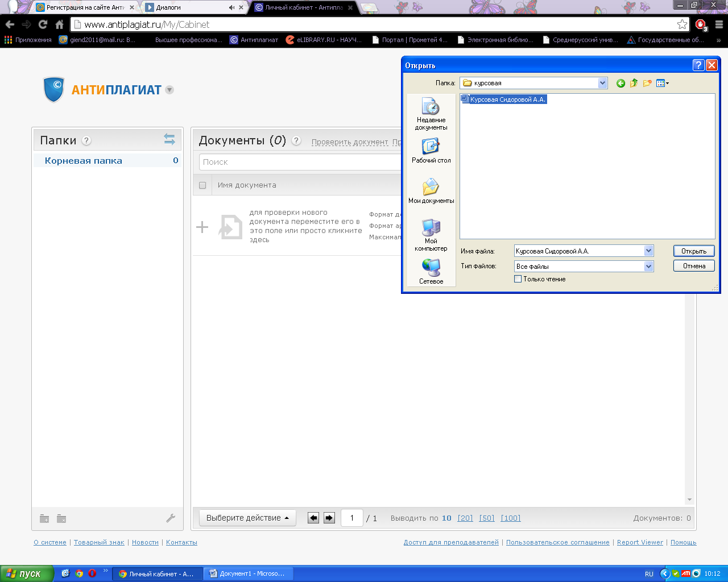Bookmark this page with the star icon
728x582 pixels.
click(x=682, y=24)
